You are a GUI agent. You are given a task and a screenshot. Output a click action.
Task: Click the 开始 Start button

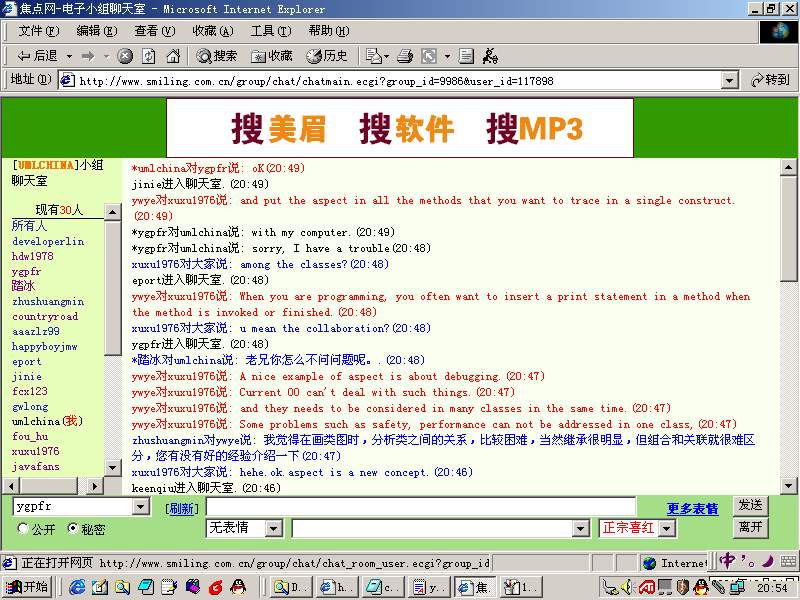pyautogui.click(x=29, y=587)
